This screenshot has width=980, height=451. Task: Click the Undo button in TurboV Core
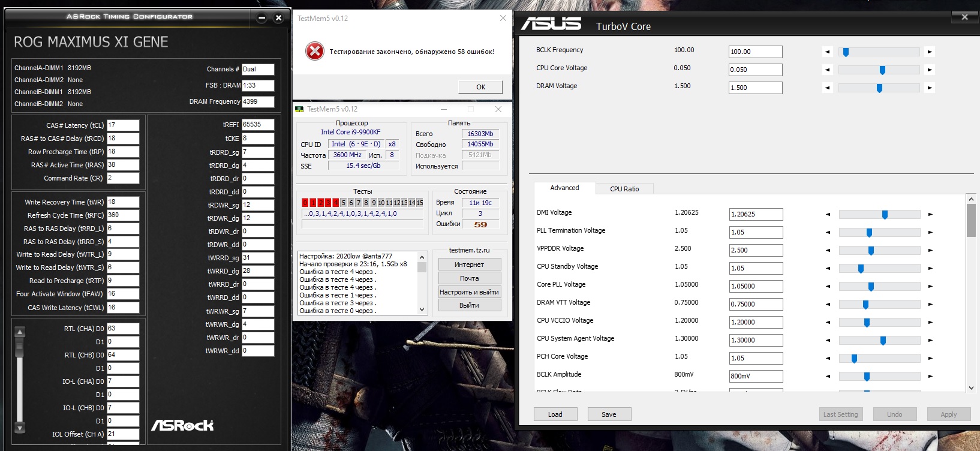894,414
